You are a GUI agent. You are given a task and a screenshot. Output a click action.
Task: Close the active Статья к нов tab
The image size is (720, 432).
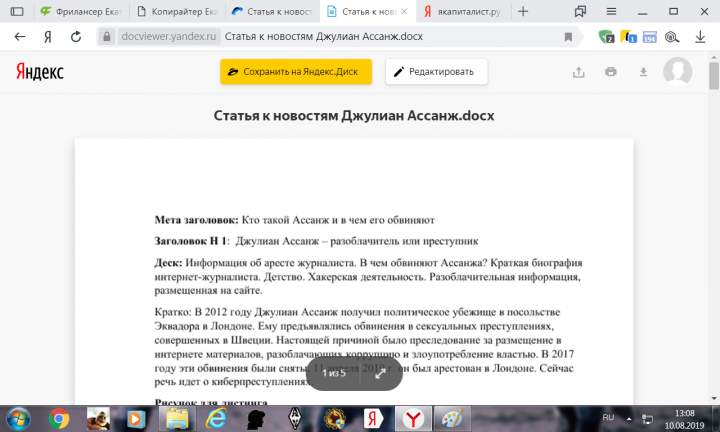tap(404, 11)
